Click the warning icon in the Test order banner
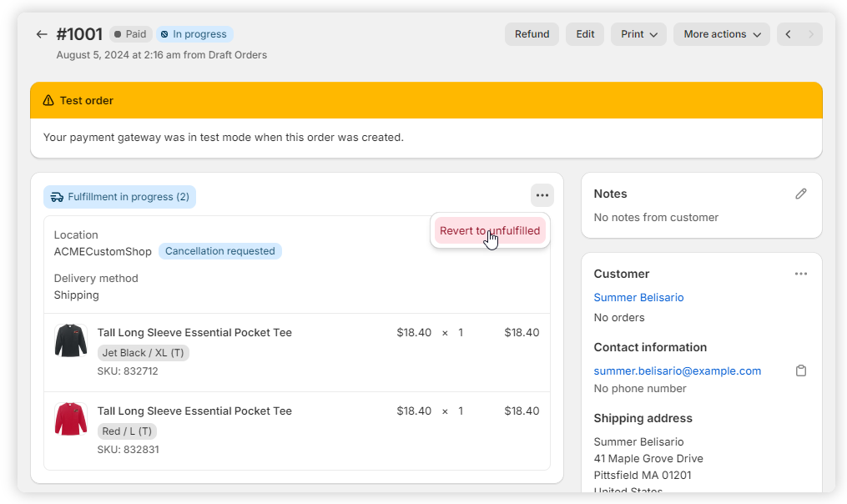 tap(48, 100)
